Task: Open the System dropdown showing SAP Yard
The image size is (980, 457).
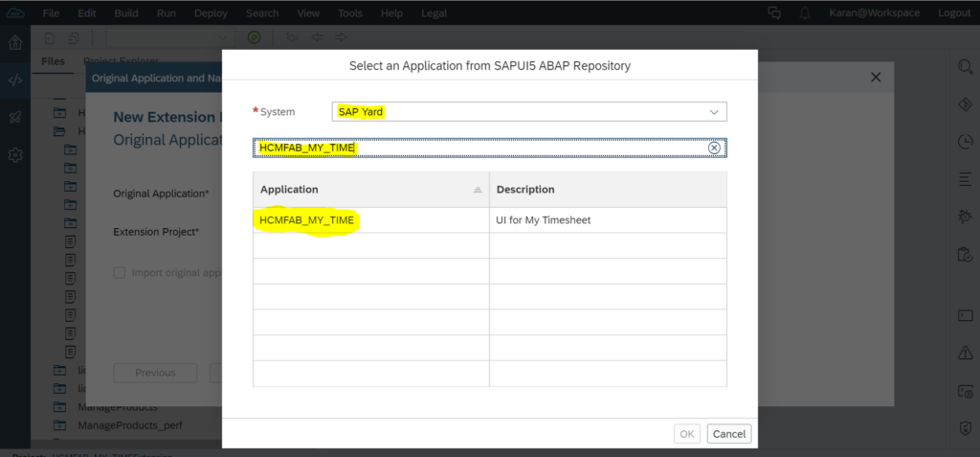Action: pos(528,111)
